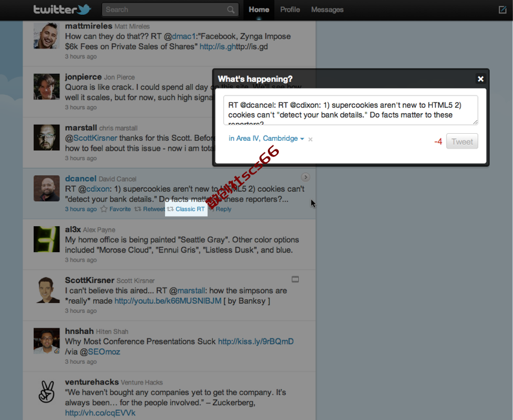The height and width of the screenshot is (420, 513).
Task: Open the location dropdown in Area IV, Cambridge
Action: pyautogui.click(x=302, y=139)
